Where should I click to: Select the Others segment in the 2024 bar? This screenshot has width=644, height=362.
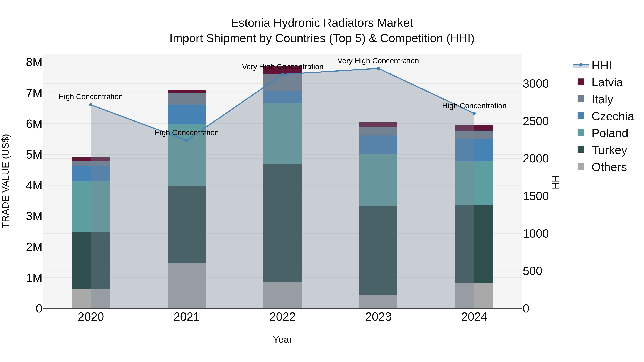pos(474,296)
